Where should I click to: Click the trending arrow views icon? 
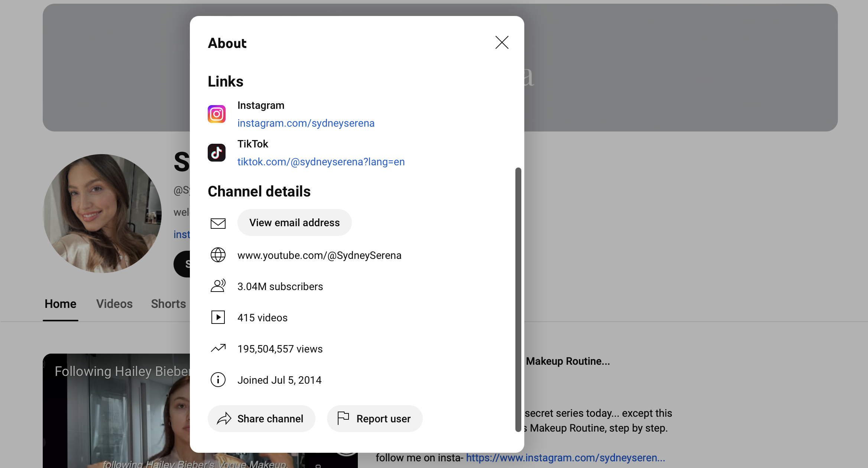click(x=218, y=348)
